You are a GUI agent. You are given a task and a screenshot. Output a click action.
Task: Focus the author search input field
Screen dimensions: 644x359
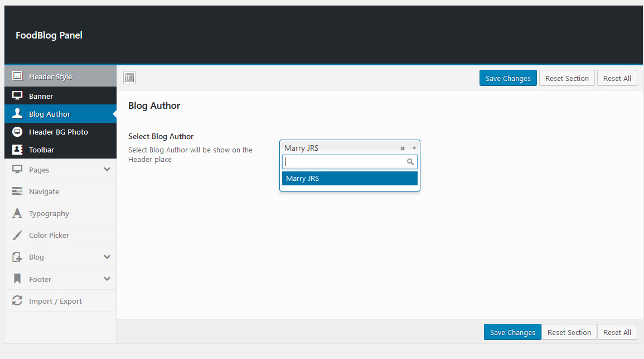(x=350, y=161)
